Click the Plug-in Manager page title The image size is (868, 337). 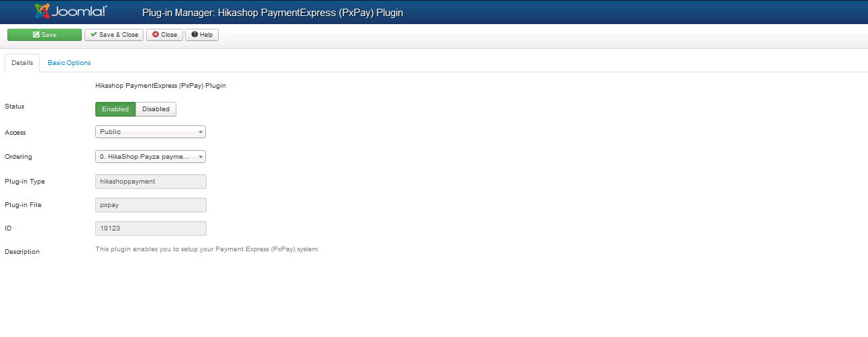[x=273, y=12]
